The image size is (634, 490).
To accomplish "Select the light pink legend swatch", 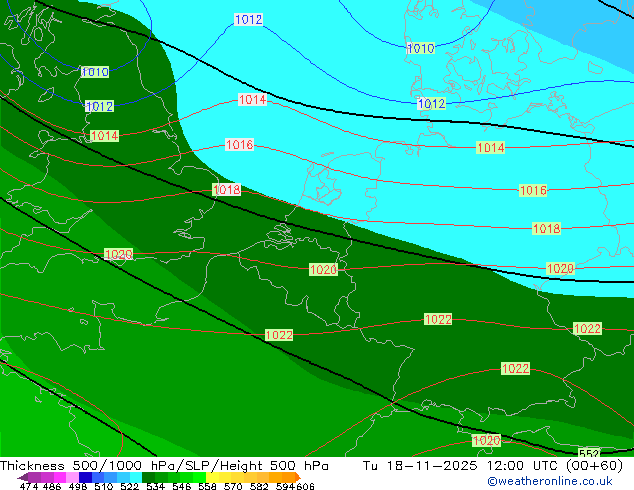I will 72,477.
